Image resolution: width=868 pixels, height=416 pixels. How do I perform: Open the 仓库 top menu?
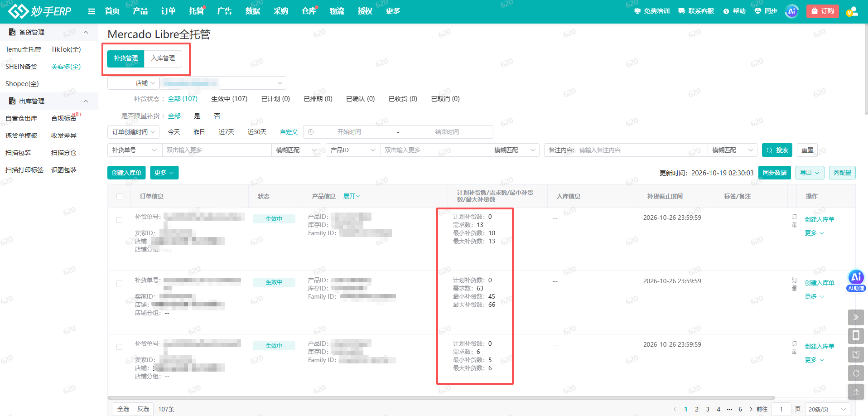pyautogui.click(x=309, y=11)
